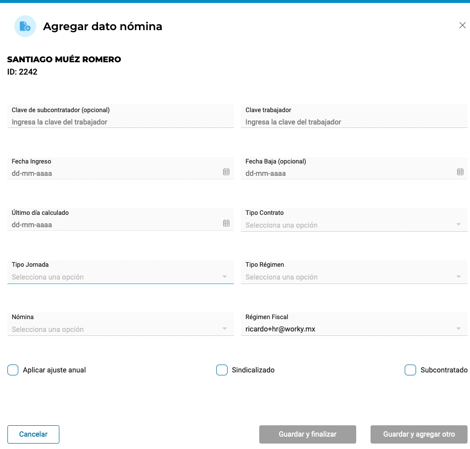Click Guardar y finalizar button
This screenshot has width=470, height=449.
(x=307, y=434)
